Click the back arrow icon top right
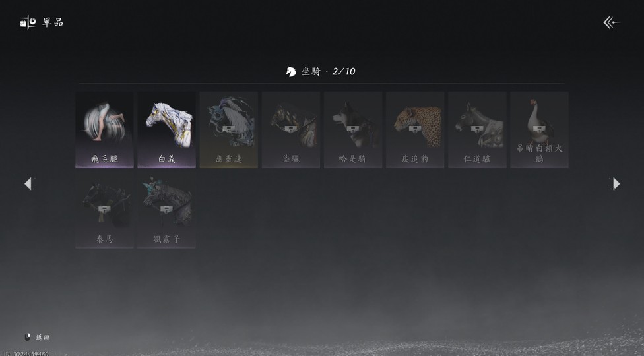 pyautogui.click(x=612, y=22)
